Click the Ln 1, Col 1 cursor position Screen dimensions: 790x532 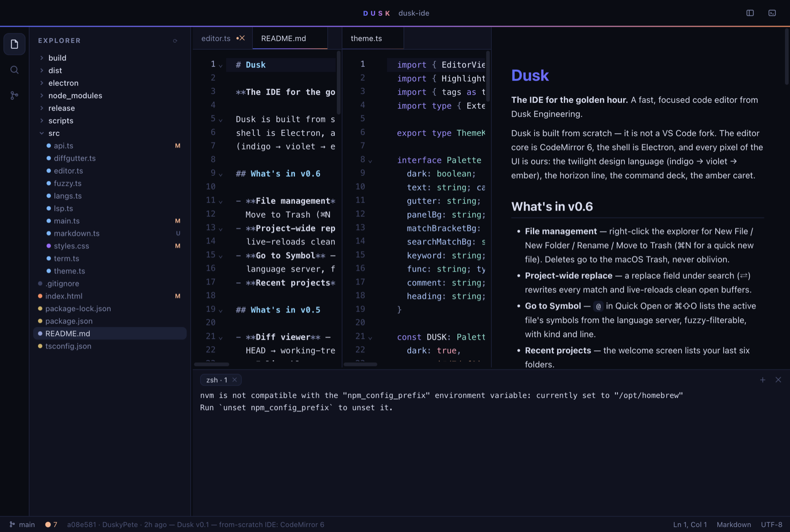click(x=690, y=525)
